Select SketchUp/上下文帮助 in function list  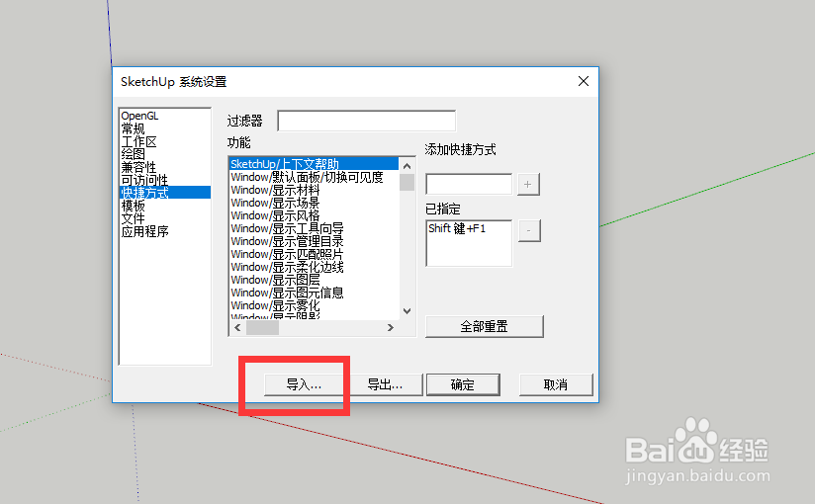[314, 164]
